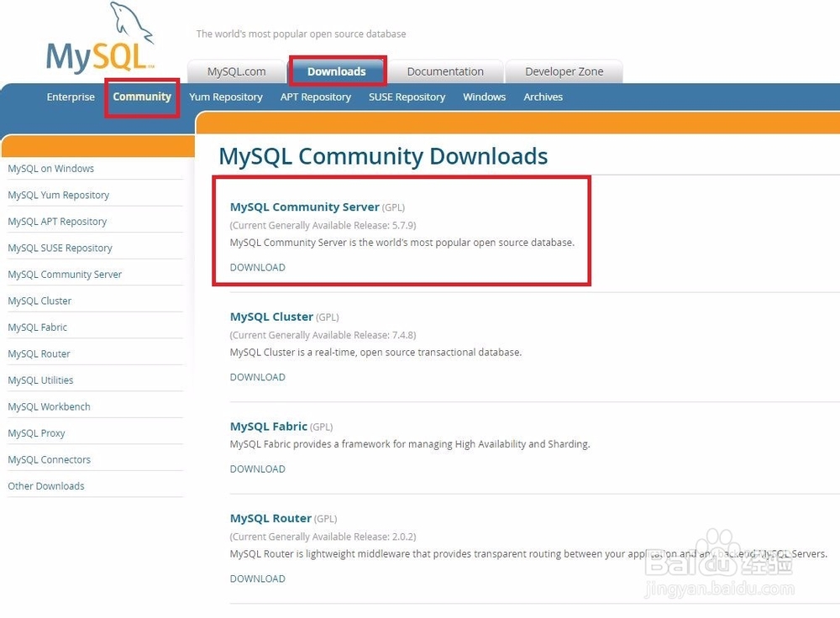The width and height of the screenshot is (840, 618).
Task: Click the MySQL Fabric heading link
Action: [x=269, y=427]
